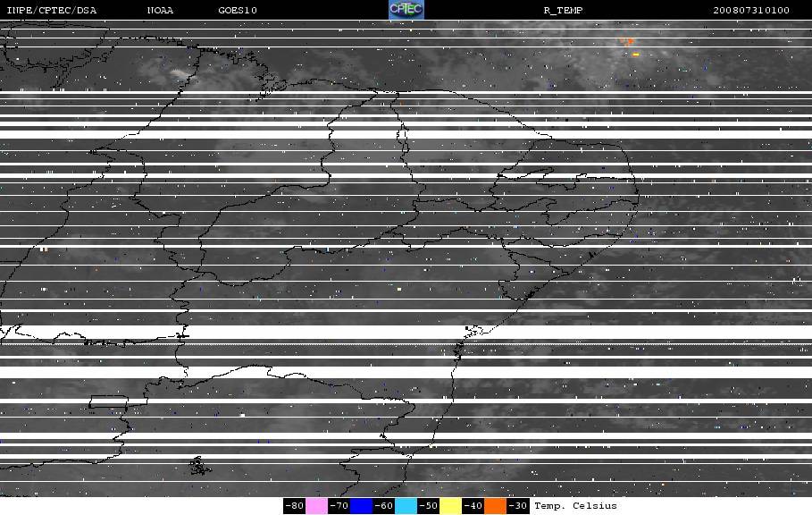Click the -80 temperature label
812x515 pixels.
[294, 506]
